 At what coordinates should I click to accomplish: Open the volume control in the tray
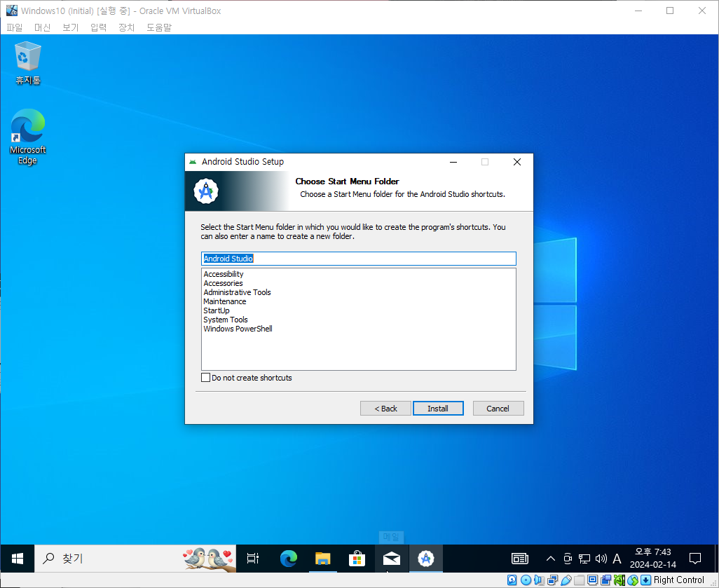[x=601, y=558]
